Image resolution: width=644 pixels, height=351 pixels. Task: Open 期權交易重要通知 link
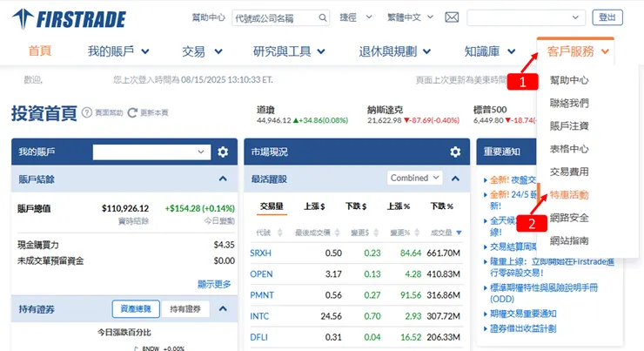[x=523, y=314]
